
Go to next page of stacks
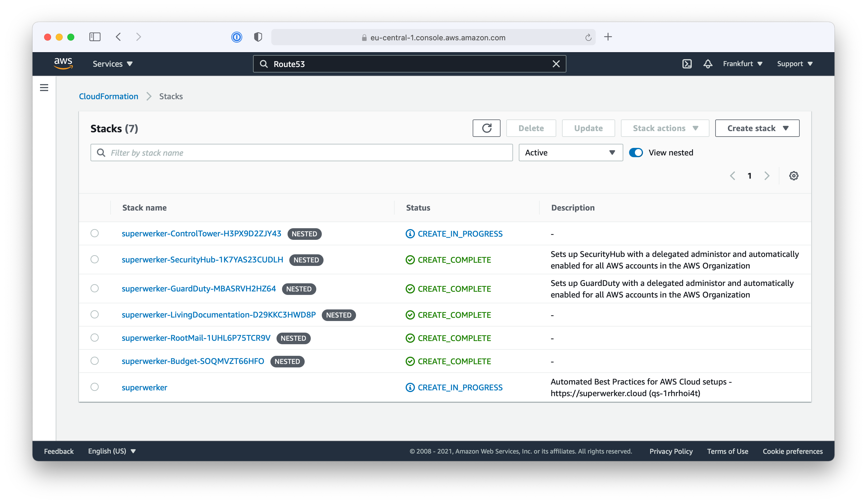click(767, 176)
